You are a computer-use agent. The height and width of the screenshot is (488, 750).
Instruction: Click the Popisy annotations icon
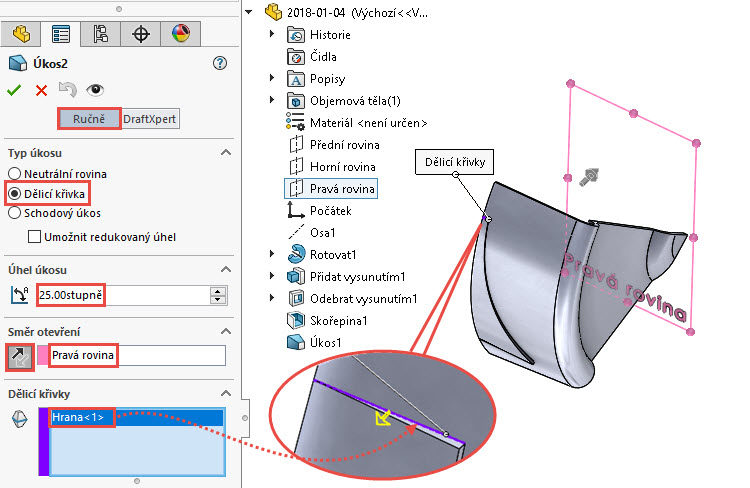click(x=296, y=79)
